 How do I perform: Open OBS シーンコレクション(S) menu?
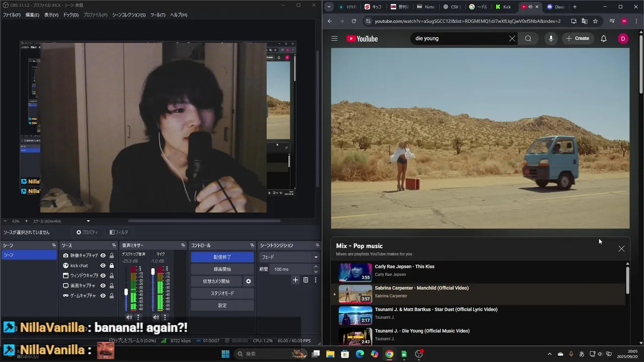coord(129,15)
